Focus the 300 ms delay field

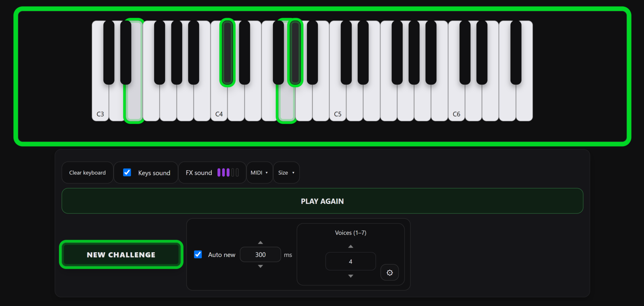coord(261,254)
